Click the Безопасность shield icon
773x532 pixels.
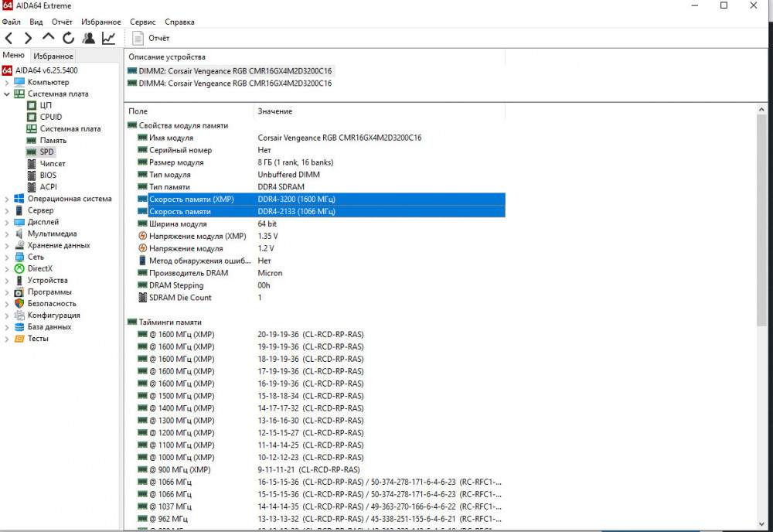point(19,304)
